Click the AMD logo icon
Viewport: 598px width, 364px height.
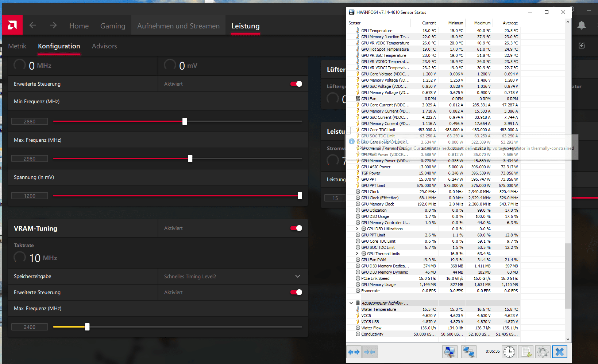click(x=12, y=25)
